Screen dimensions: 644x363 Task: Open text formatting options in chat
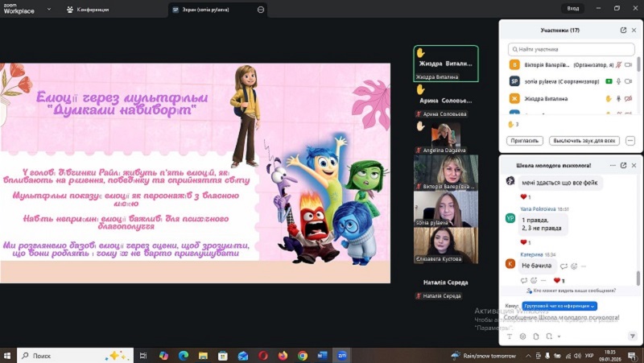(x=509, y=336)
